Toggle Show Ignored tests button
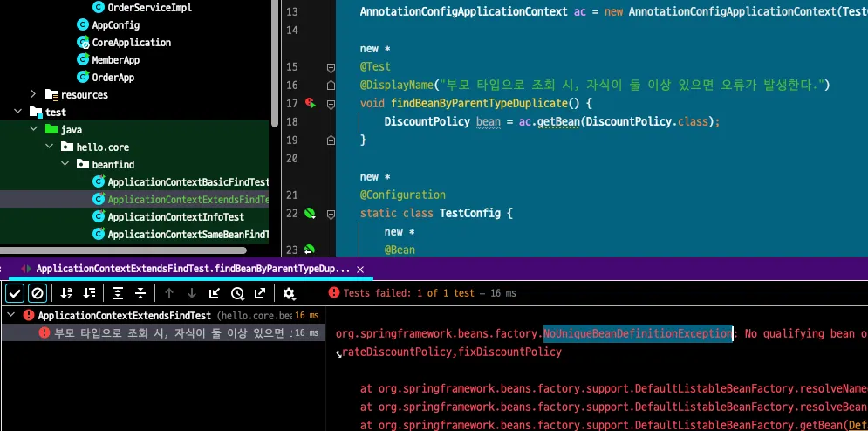 [x=38, y=293]
